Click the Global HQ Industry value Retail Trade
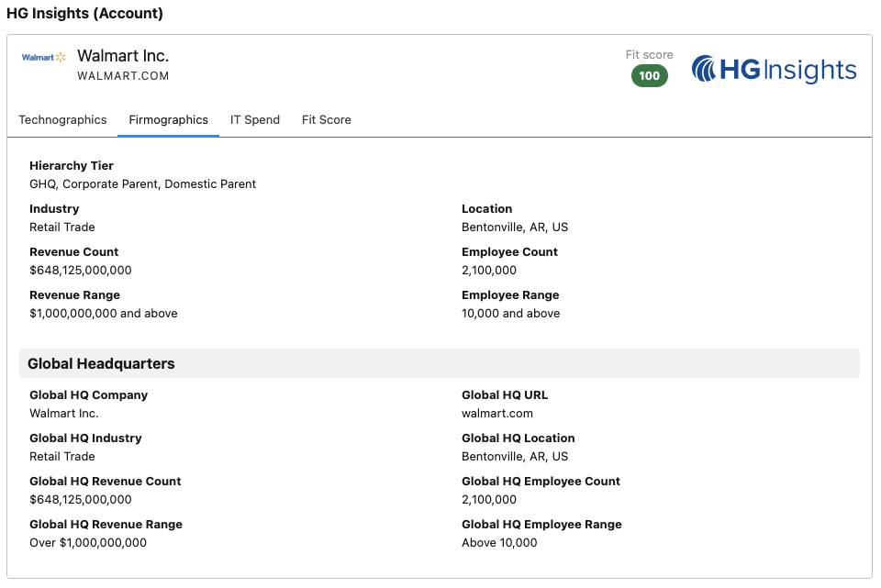 coord(62,457)
